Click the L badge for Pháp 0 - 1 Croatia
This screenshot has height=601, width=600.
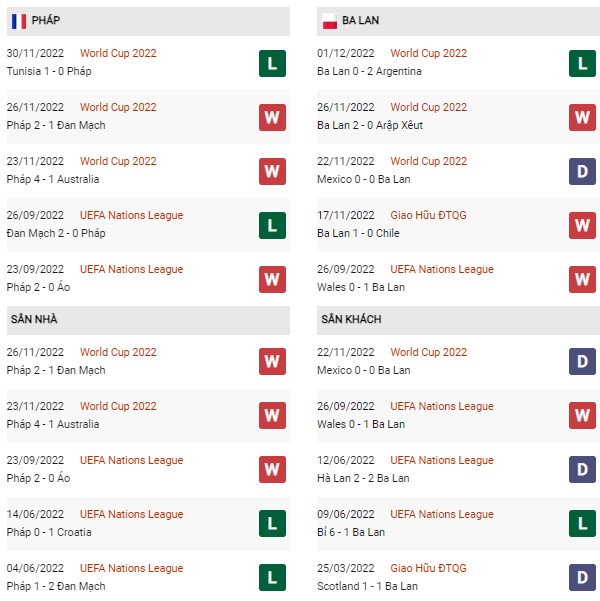[272, 524]
